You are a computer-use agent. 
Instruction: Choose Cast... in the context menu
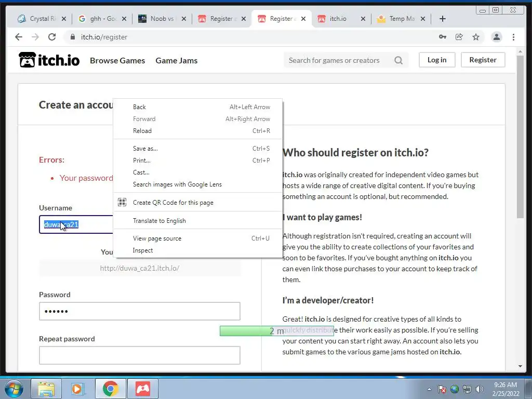[198, 172]
